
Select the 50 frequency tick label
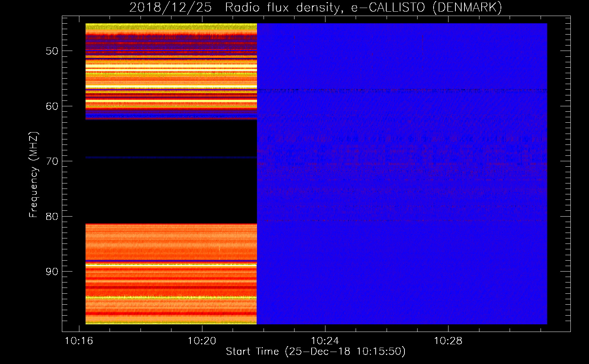pyautogui.click(x=52, y=51)
